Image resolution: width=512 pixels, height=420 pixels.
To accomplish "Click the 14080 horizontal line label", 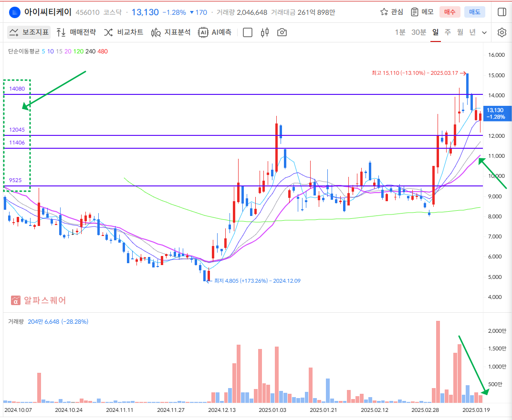I will point(17,89).
